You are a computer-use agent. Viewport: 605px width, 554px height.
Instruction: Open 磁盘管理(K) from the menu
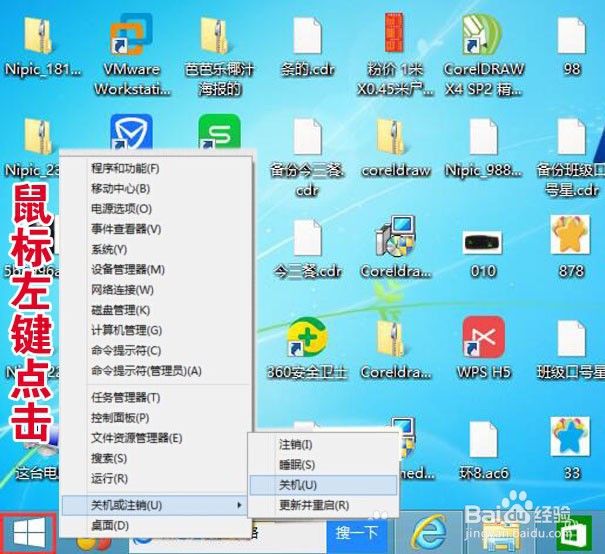(x=157, y=310)
